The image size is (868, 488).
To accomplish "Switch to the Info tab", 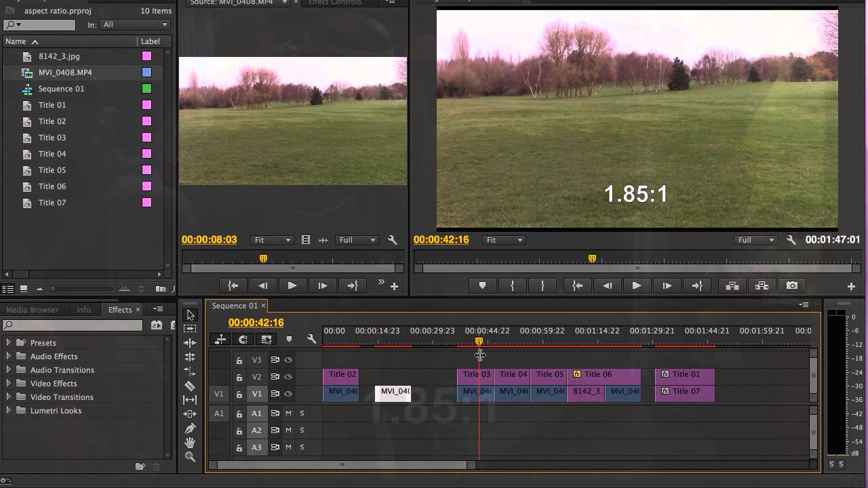I will pyautogui.click(x=83, y=310).
